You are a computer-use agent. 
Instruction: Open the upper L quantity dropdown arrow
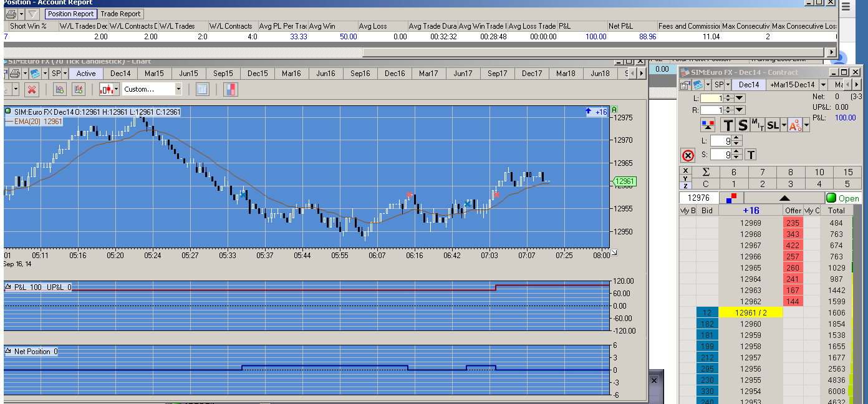[x=740, y=99]
